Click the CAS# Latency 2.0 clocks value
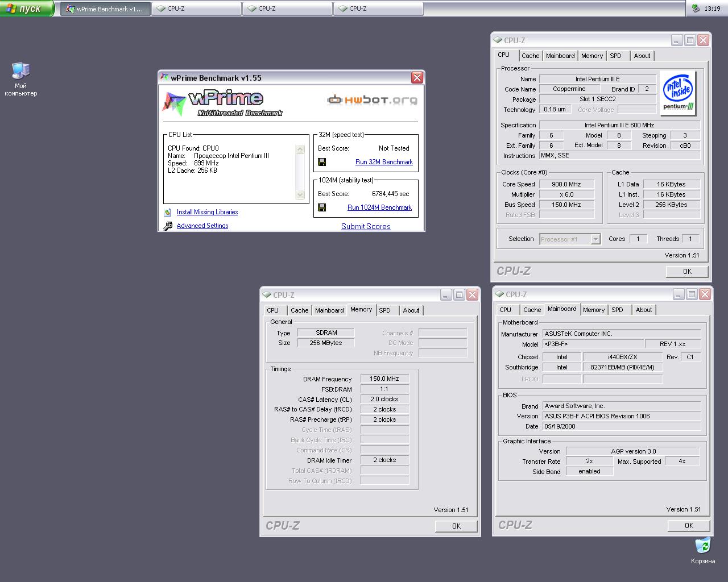This screenshot has width=728, height=582. 384,399
